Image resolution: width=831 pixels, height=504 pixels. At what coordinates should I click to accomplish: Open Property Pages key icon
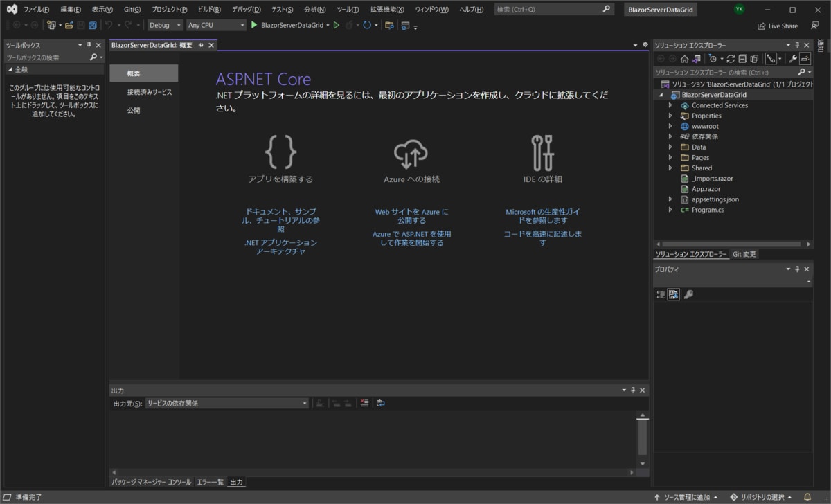(688, 294)
